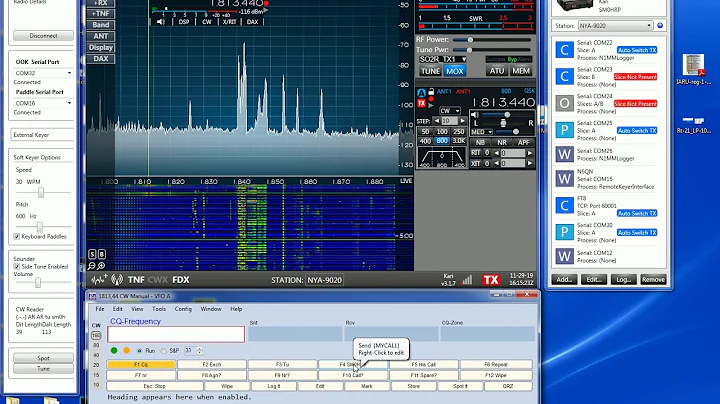Click the orange status dot in logger

[126, 350]
